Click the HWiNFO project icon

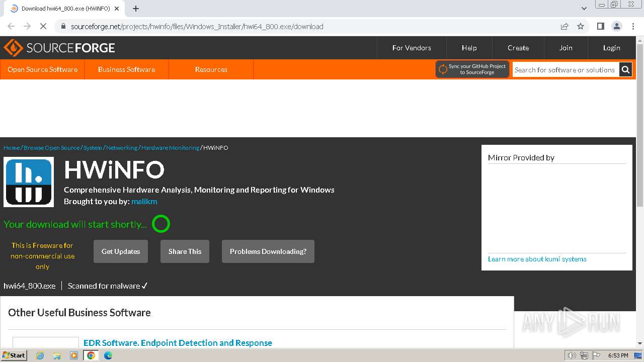[x=29, y=182]
